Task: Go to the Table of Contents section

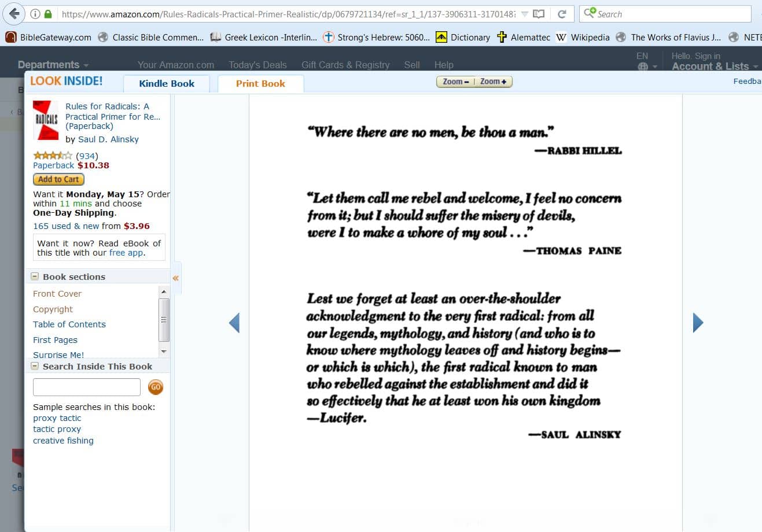Action: pyautogui.click(x=69, y=324)
